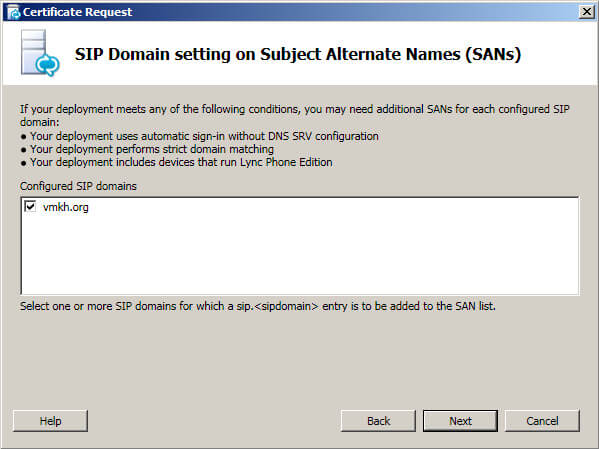Click the Configured SIP domains label
599x449 pixels.
point(78,186)
